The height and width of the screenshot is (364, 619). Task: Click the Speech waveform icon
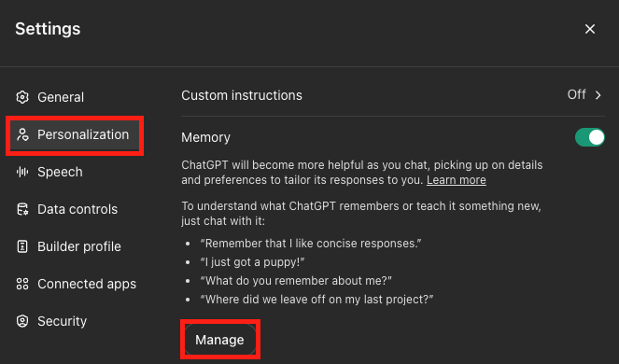tap(22, 172)
